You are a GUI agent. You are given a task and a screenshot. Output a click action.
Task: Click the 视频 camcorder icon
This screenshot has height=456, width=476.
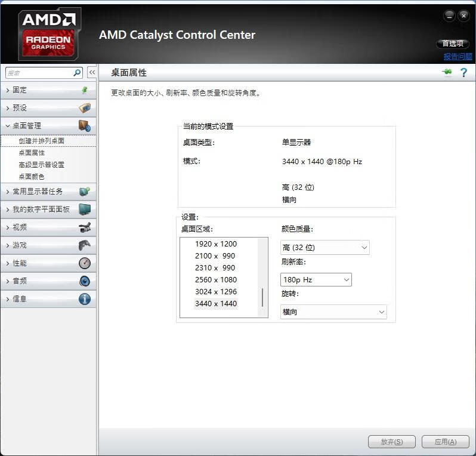[85, 227]
